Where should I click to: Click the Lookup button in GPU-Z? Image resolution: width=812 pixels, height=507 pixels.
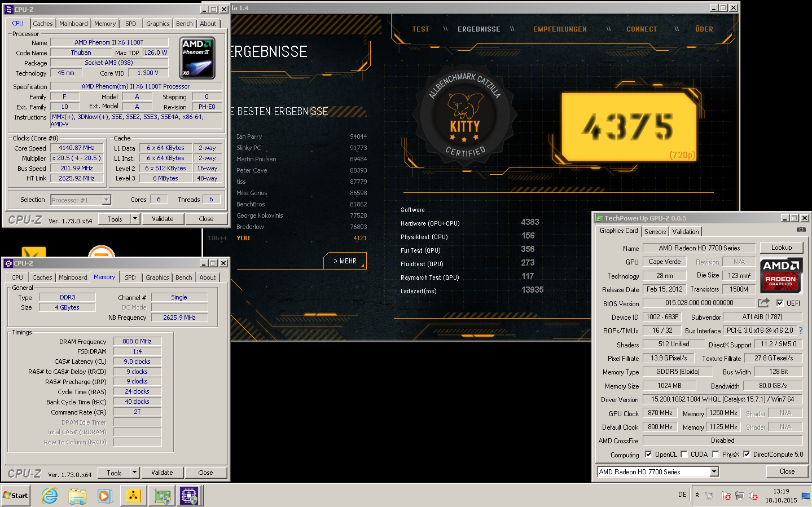[782, 248]
